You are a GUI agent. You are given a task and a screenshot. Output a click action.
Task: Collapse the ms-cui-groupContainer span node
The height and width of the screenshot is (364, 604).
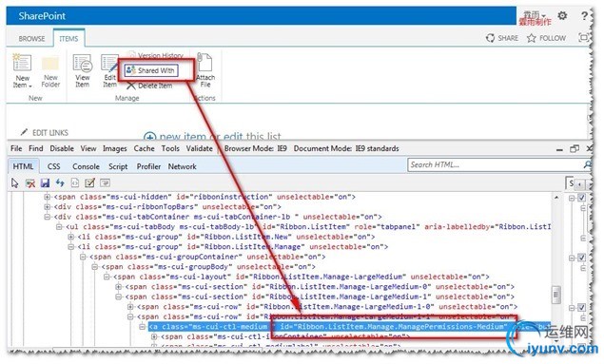point(83,257)
